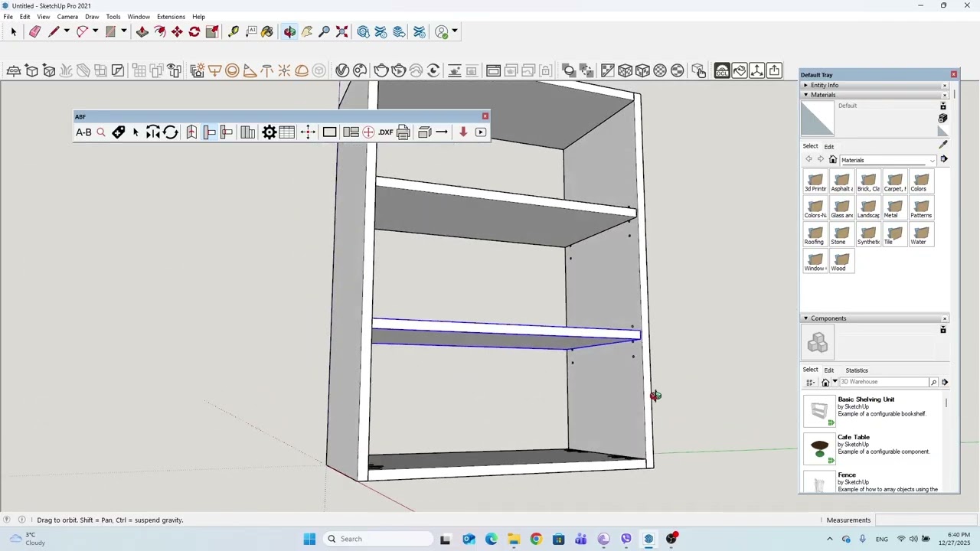Open the Camera menu

67,17
